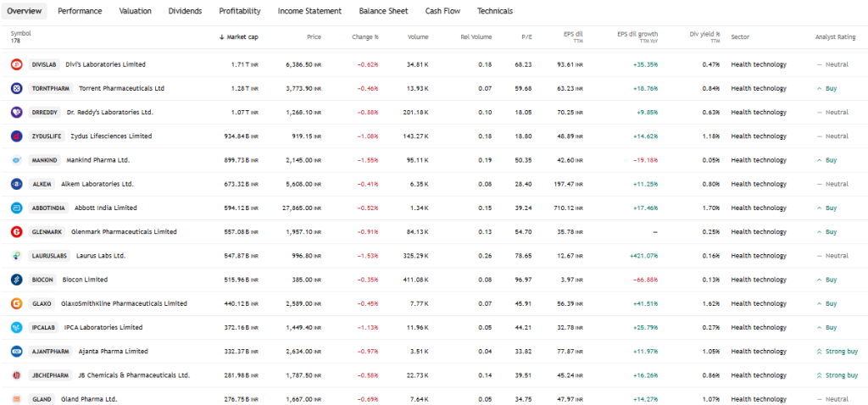
Task: Open the Biocon Limited name link
Action: (86, 280)
